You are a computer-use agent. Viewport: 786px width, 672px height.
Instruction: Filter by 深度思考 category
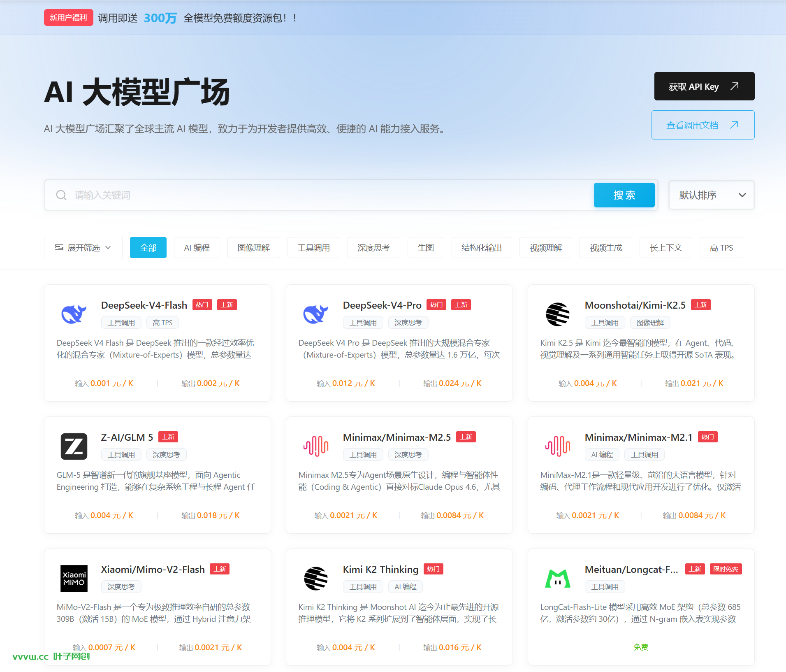(374, 248)
